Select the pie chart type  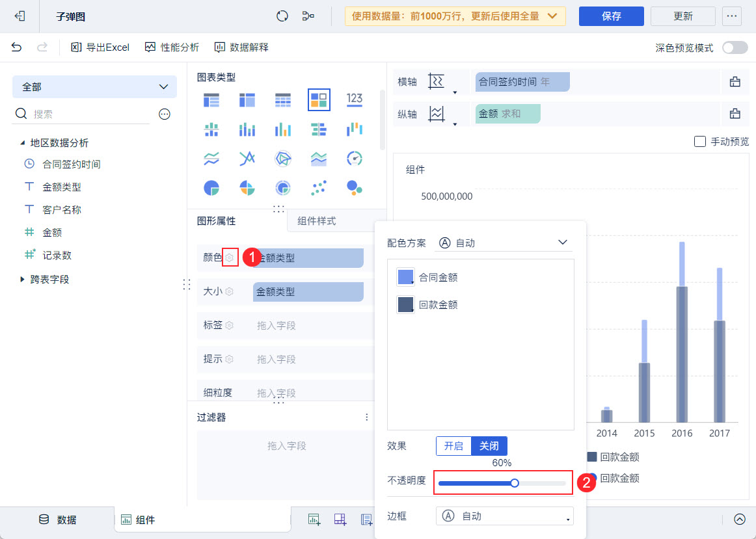[x=211, y=188]
